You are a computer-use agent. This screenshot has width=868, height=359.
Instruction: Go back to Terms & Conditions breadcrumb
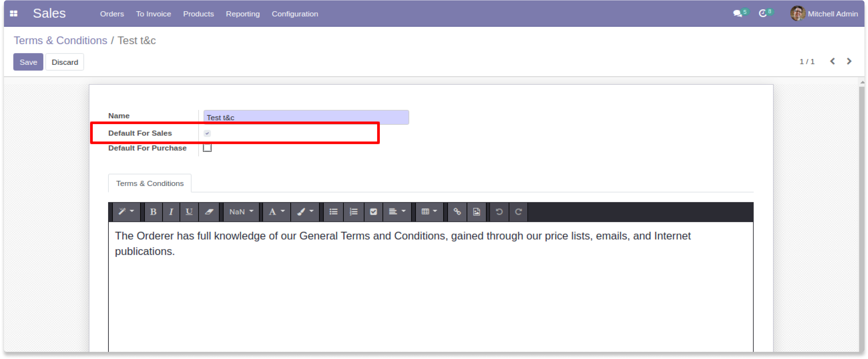60,40
